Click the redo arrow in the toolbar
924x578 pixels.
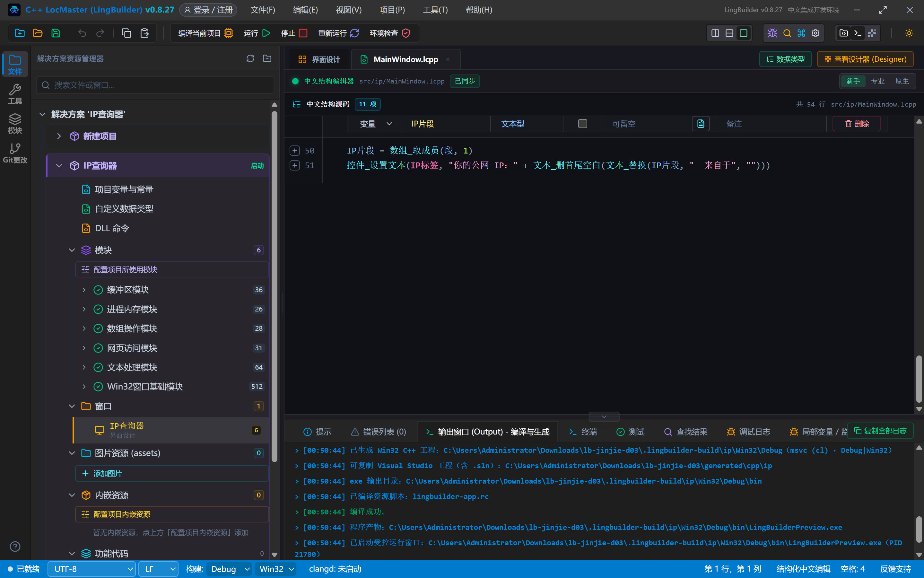pos(100,33)
